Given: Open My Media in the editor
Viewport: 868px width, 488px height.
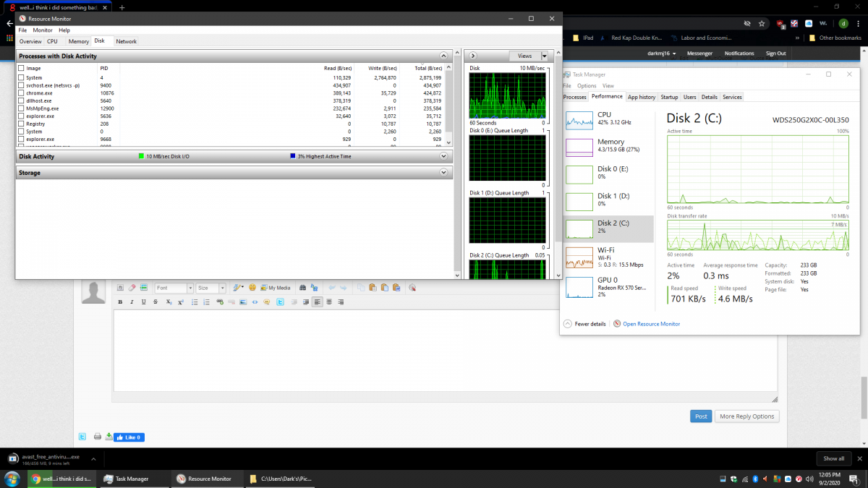Looking at the screenshot, I should pos(275,288).
